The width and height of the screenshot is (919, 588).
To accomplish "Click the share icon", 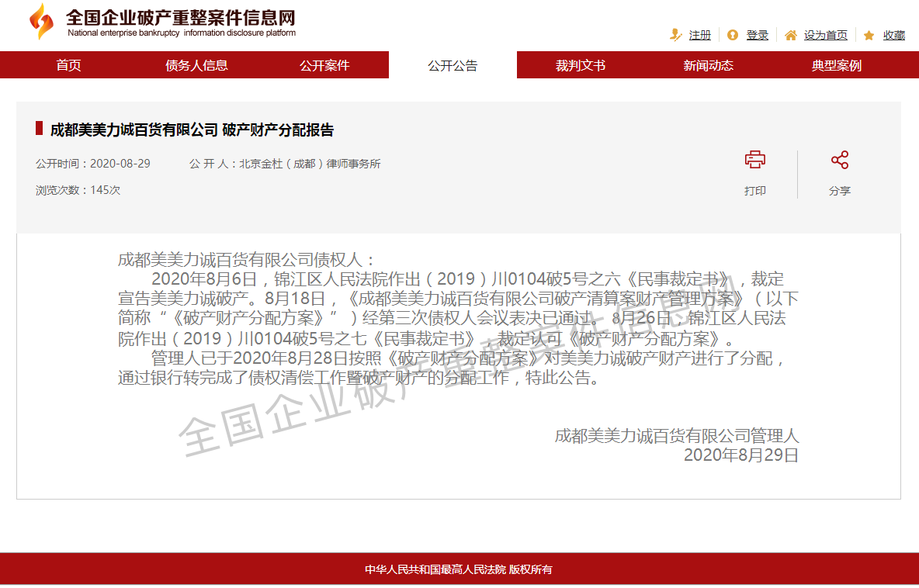I will (839, 161).
